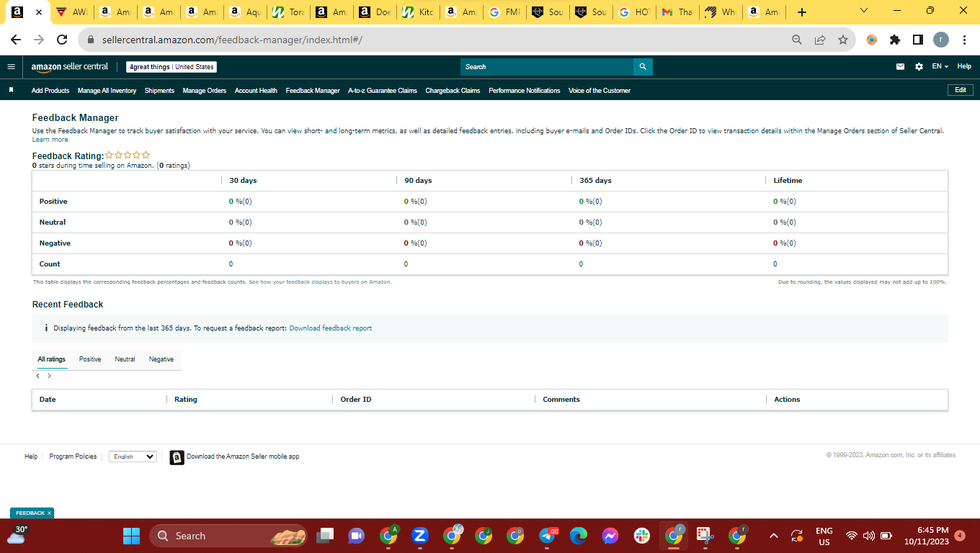The image size is (980, 553).
Task: Go to next feedback page arrow
Action: tap(49, 376)
